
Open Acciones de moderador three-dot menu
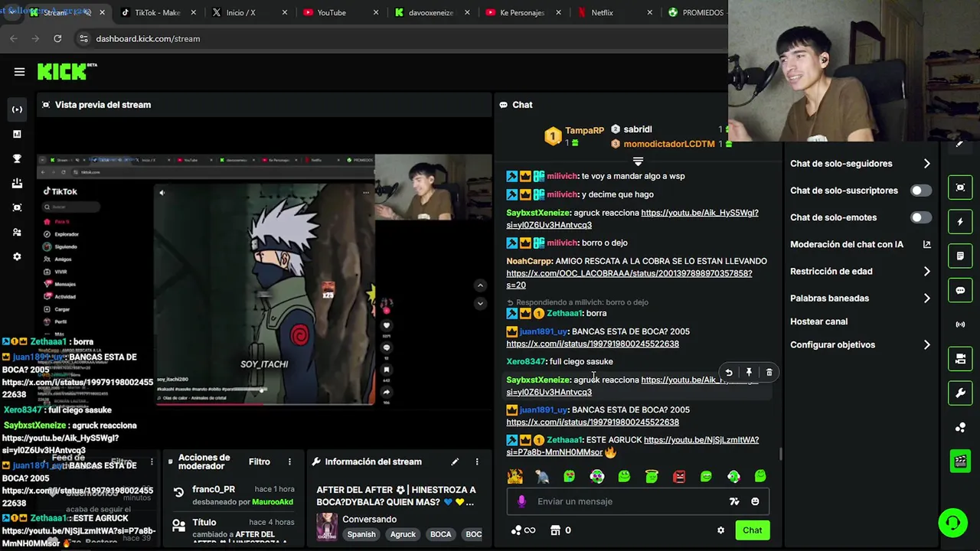[x=289, y=461]
